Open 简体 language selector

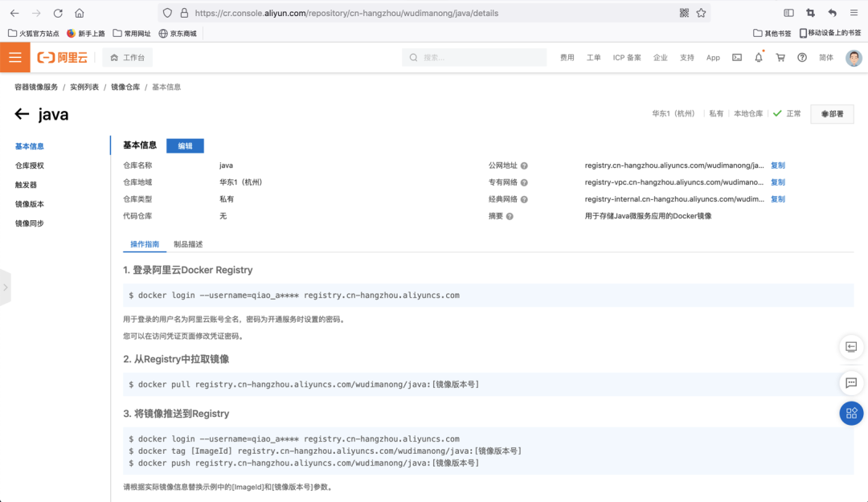(x=826, y=58)
